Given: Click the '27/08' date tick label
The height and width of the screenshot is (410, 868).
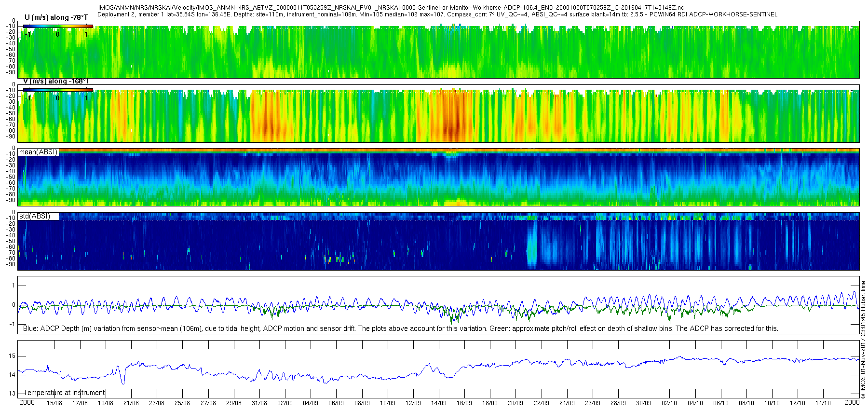Looking at the screenshot, I should click(208, 403).
